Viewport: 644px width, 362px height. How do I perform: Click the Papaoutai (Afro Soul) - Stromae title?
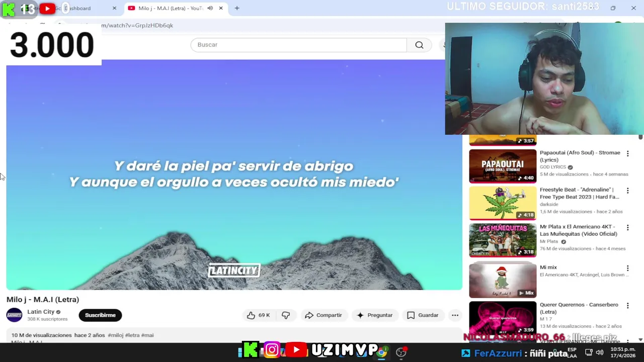tap(580, 156)
